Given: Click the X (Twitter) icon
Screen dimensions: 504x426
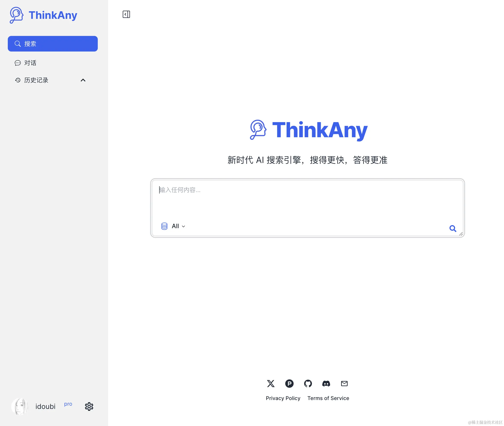Looking at the screenshot, I should [271, 384].
